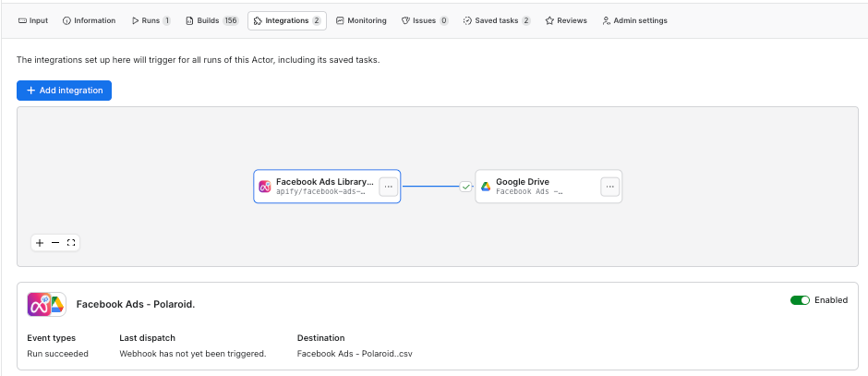Viewport: 868px width, 376px height.
Task: Select the Facebook Ads Library node
Action: pyautogui.click(x=327, y=187)
